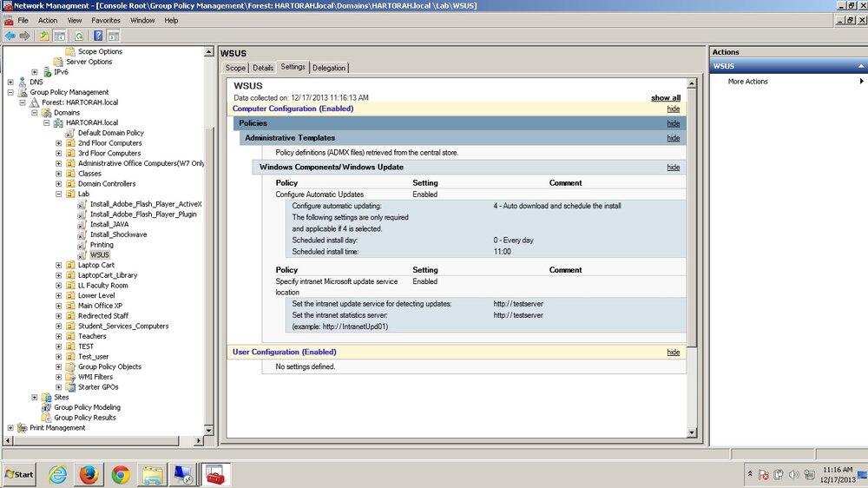
Task: Open the Window menu
Action: [x=142, y=21]
